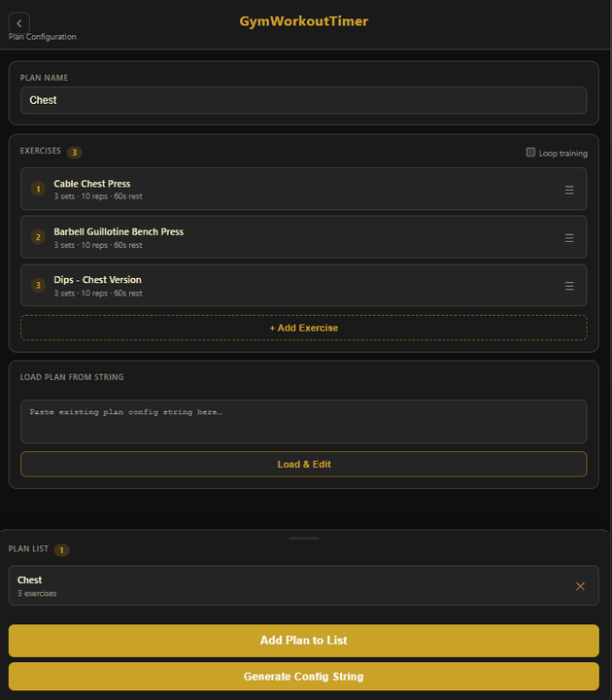Remove the Chest plan with the X icon
The width and height of the screenshot is (612, 700).
580,586
